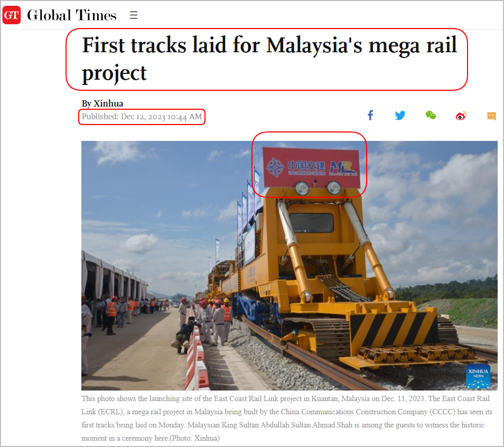Click the red GT logo icon
504x447 pixels.
pos(12,15)
